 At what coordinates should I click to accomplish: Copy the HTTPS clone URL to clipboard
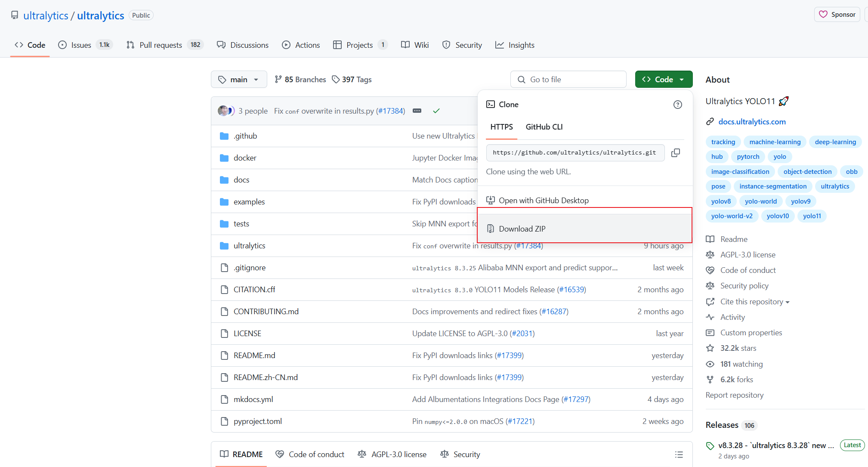click(x=676, y=153)
